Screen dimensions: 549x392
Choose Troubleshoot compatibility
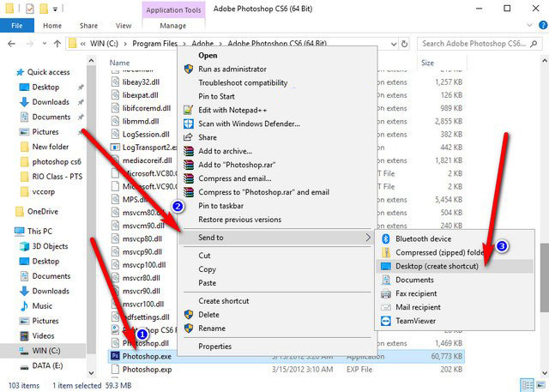pyautogui.click(x=243, y=82)
